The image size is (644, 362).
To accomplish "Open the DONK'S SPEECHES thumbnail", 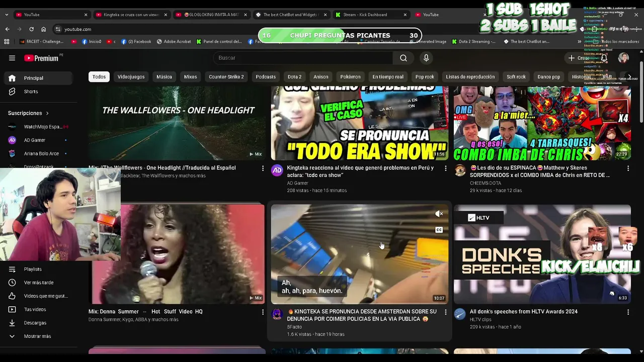I will click(542, 254).
